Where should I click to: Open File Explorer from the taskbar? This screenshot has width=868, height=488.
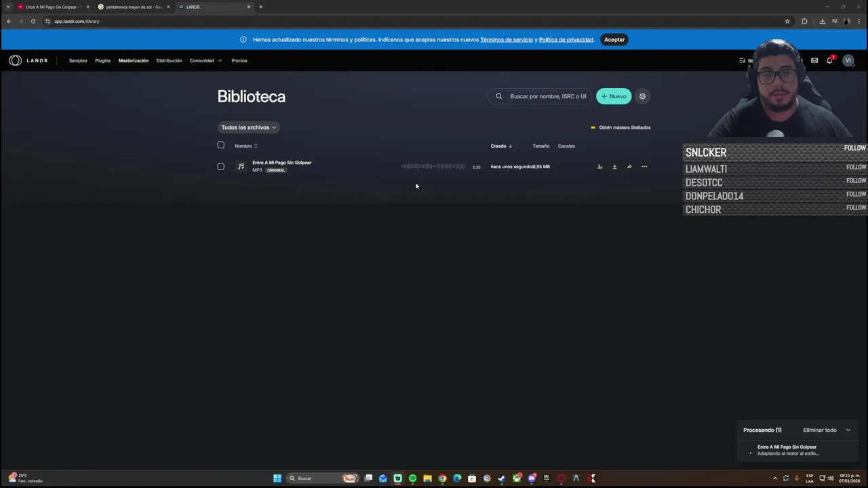[x=427, y=479]
